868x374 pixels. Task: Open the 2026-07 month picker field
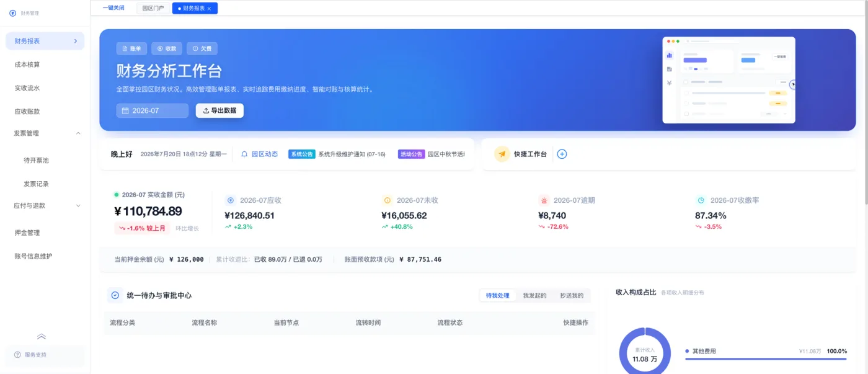(153, 110)
